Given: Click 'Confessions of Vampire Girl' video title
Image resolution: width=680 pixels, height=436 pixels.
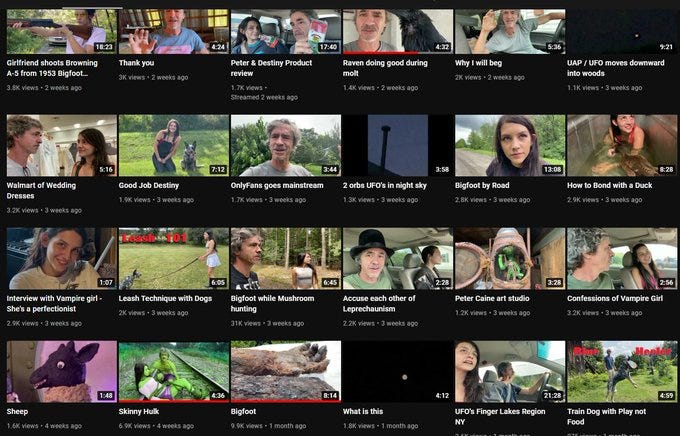Looking at the screenshot, I should click(615, 298).
